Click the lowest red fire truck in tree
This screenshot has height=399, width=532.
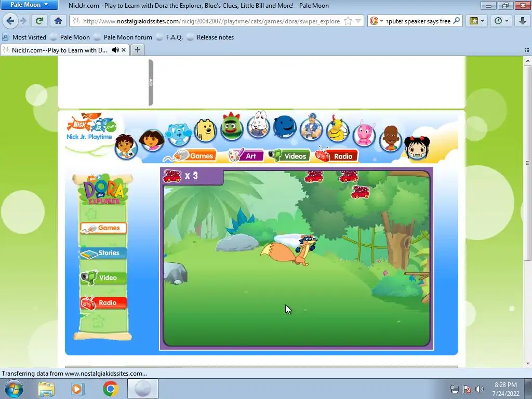361,192
